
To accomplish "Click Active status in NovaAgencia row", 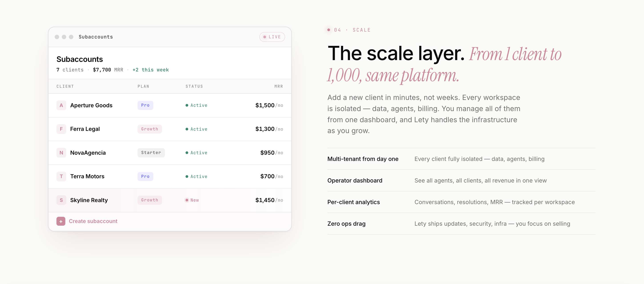I will click(196, 153).
